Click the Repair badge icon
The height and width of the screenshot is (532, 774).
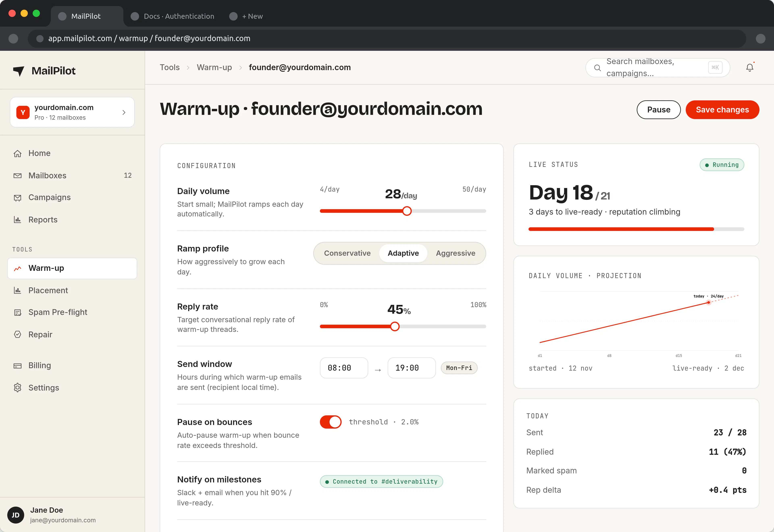[18, 334]
